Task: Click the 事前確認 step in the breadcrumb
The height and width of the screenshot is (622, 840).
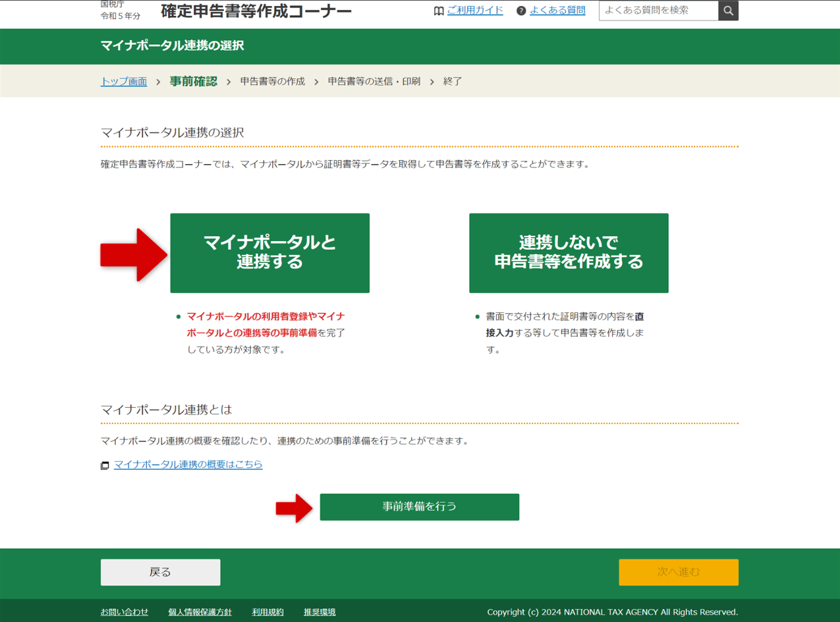Action: point(192,81)
